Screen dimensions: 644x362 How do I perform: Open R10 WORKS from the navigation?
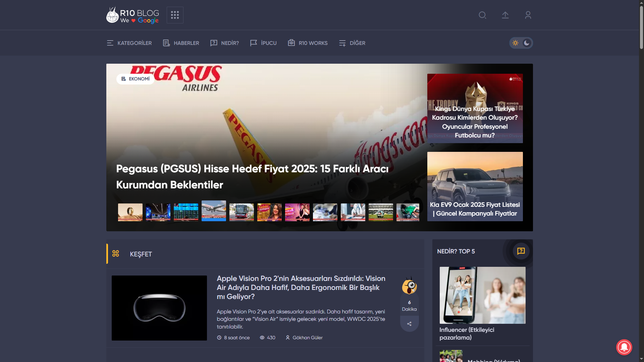tap(308, 43)
